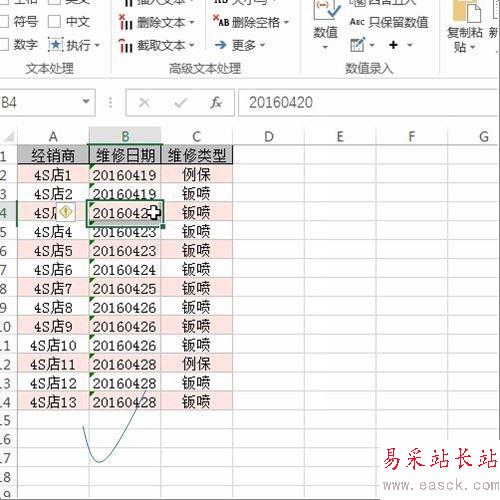Image resolution: width=500 pixels, height=500 pixels.
Task: Click the 复制粘贴 button
Action: pos(465,27)
